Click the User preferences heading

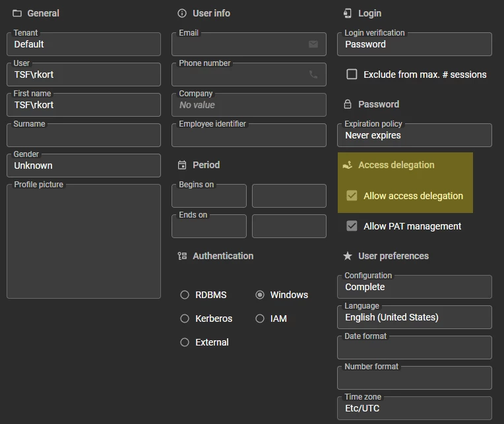click(393, 256)
